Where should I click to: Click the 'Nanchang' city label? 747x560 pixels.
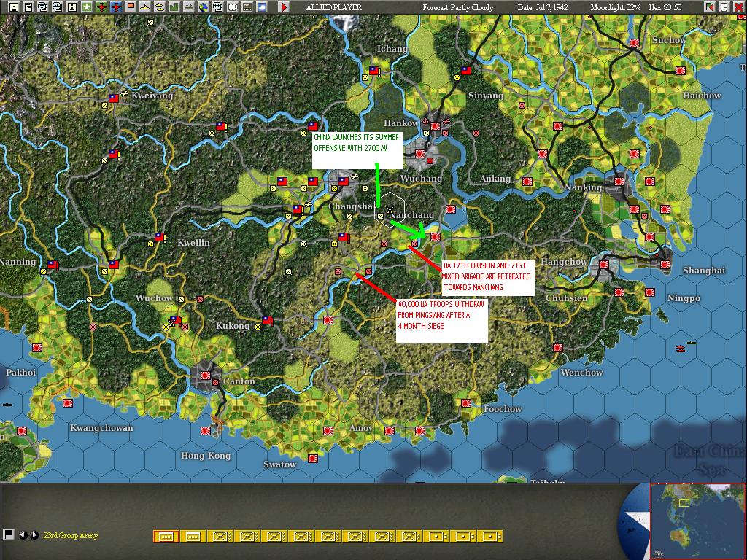412,215
